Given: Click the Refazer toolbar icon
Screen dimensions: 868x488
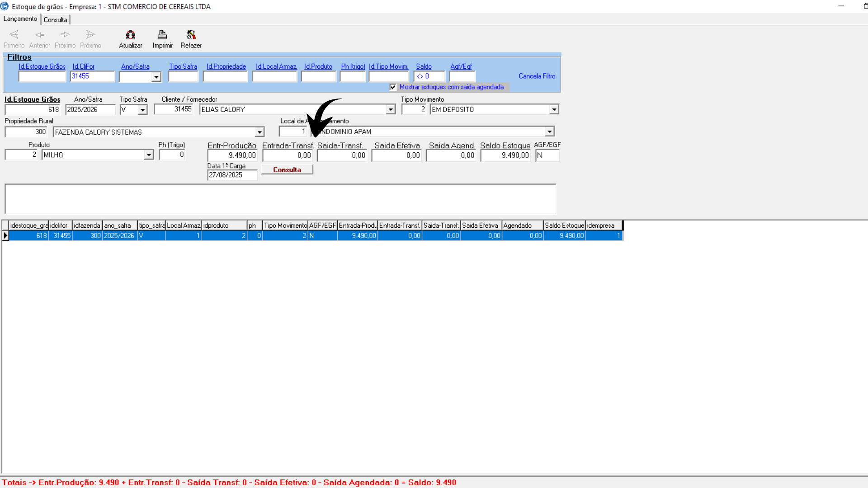Looking at the screenshot, I should pyautogui.click(x=191, y=35).
